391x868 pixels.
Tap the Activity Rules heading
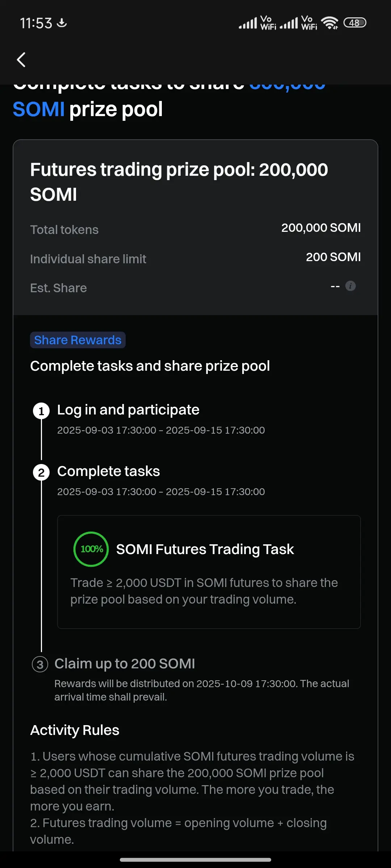(x=75, y=730)
